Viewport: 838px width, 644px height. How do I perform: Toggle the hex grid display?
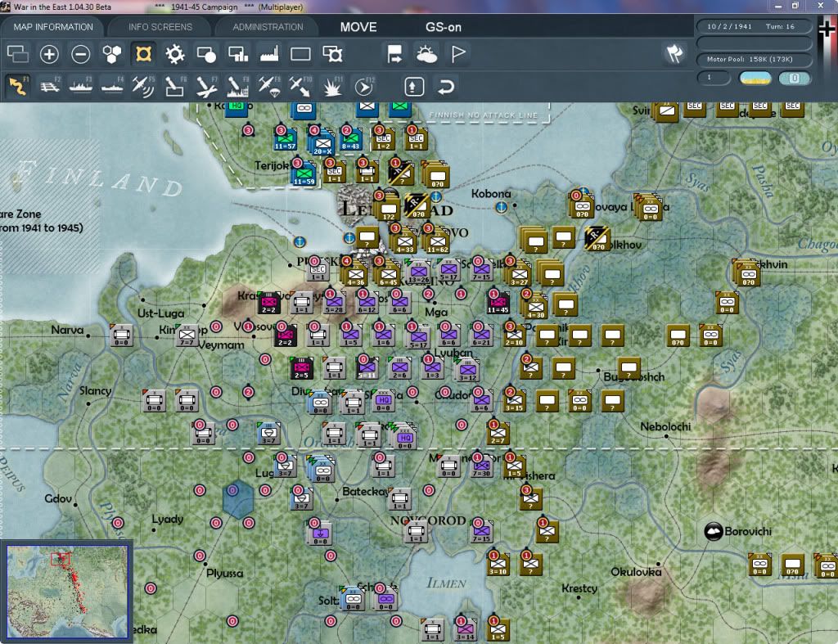(x=111, y=54)
